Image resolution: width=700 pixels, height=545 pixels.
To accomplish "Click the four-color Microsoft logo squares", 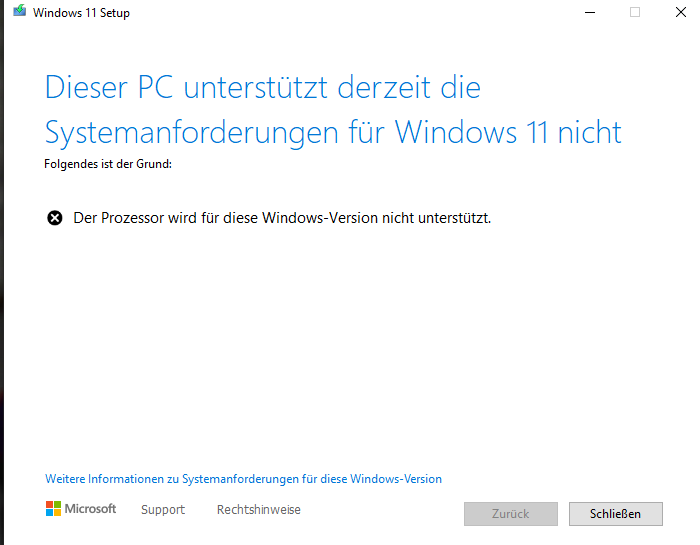I will [53, 509].
